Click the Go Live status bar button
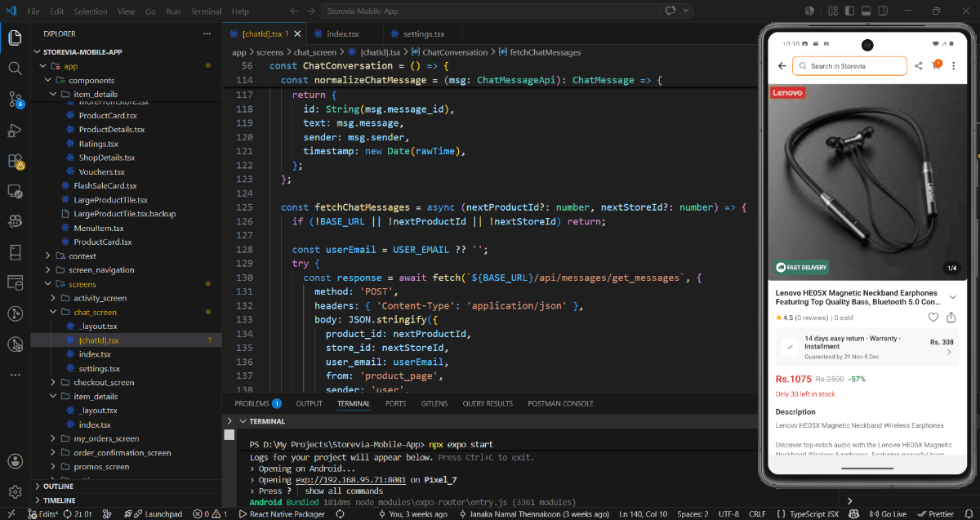980x520 pixels. point(887,513)
